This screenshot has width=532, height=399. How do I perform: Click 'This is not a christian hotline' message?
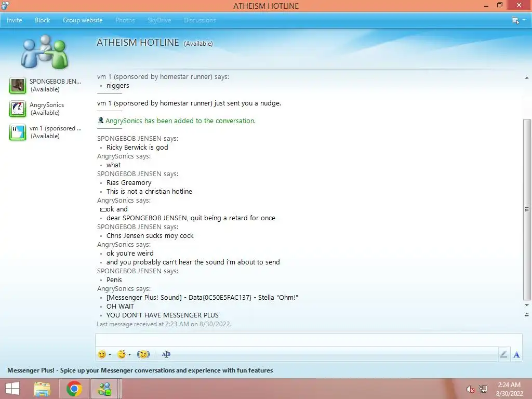(149, 191)
